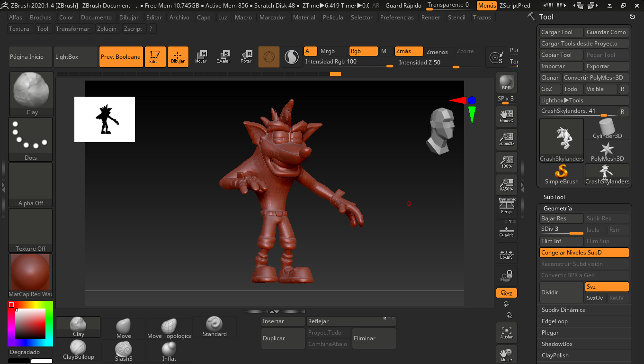Expand the SubTool section

[x=554, y=197]
